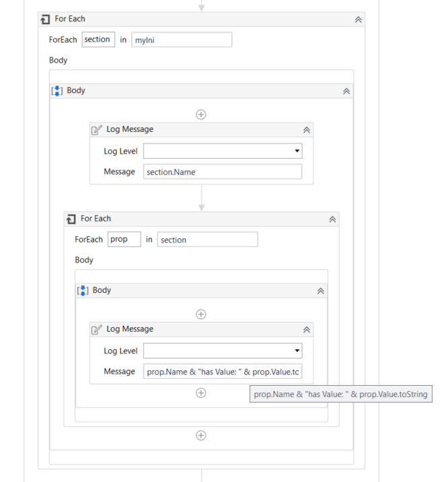Image resolution: width=448 pixels, height=482 pixels.
Task: Collapse the outer Body sequence
Action: [x=346, y=92]
